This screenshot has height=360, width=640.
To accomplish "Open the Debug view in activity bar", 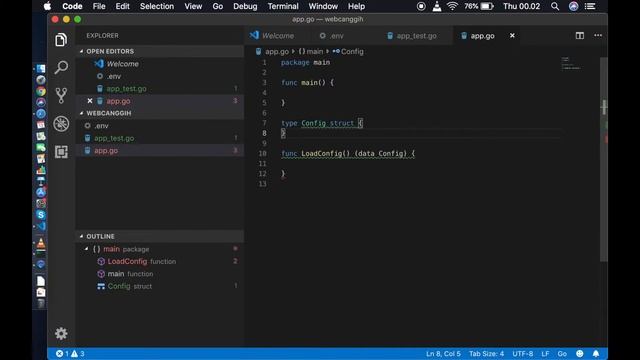I will coord(61,124).
